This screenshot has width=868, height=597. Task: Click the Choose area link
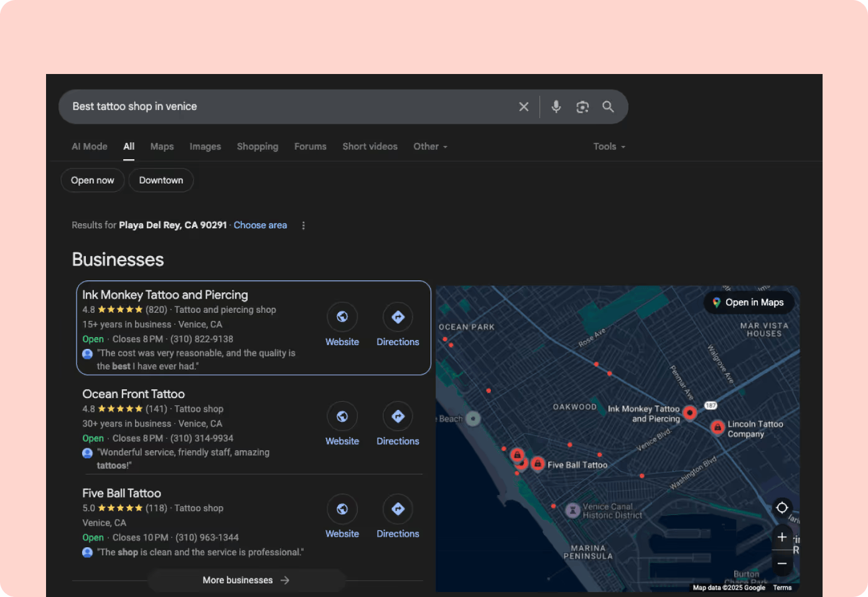(260, 225)
